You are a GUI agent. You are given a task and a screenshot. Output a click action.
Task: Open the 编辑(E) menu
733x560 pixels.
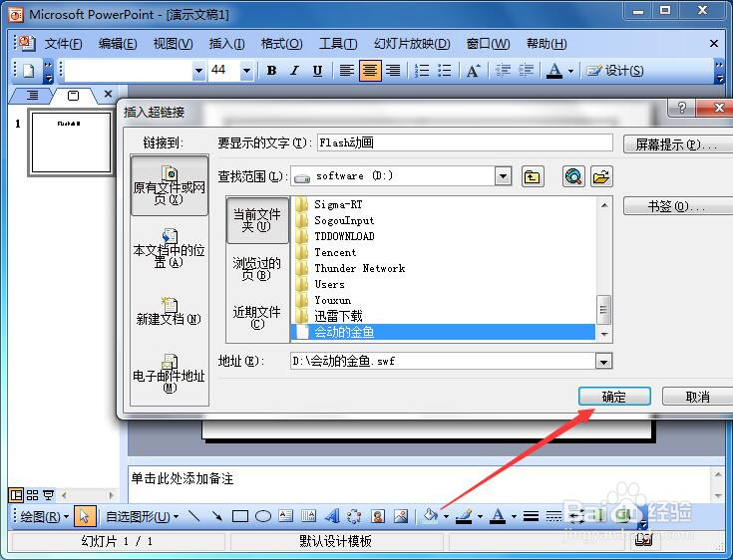118,44
